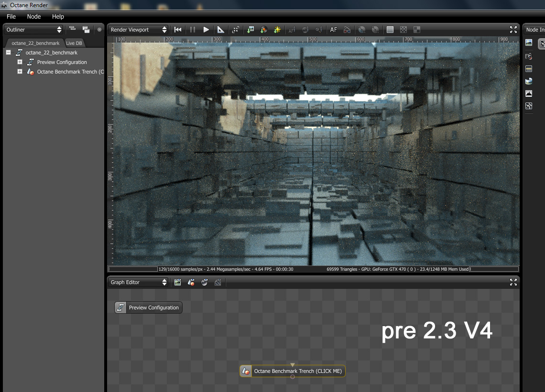Click the vertical ruler left of viewport

click(110, 154)
